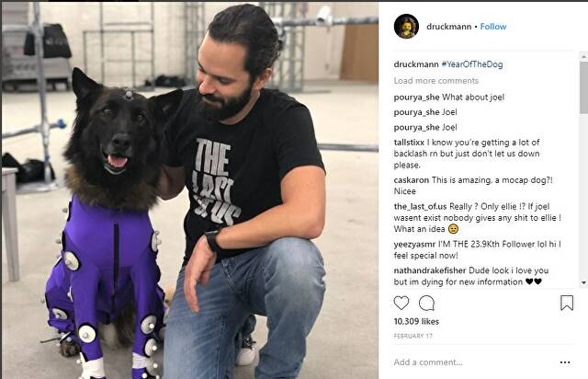Load more comments on the post
Screen dimensions: 588x379
click(x=436, y=81)
